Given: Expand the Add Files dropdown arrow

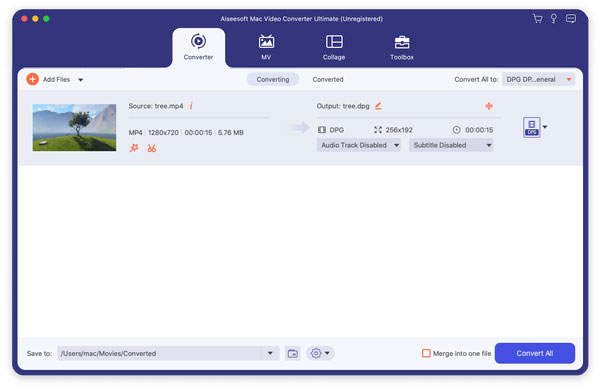Looking at the screenshot, I should click(x=80, y=80).
